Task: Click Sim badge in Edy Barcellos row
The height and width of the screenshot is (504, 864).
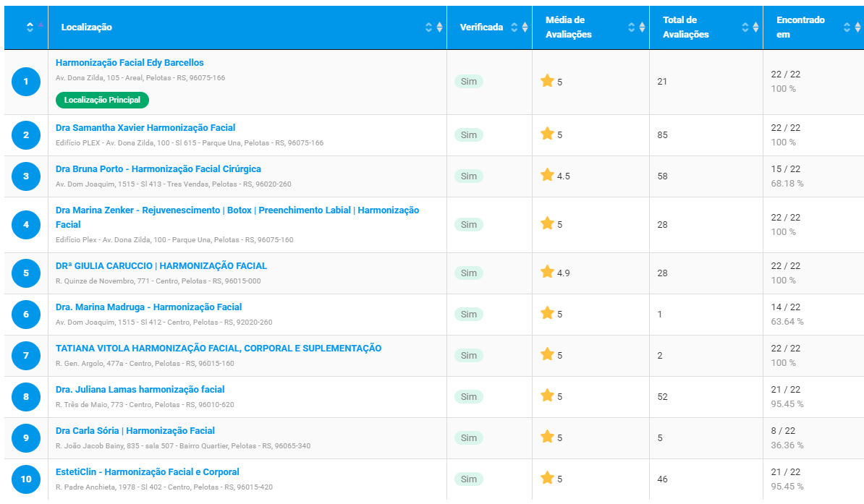Action: (469, 82)
